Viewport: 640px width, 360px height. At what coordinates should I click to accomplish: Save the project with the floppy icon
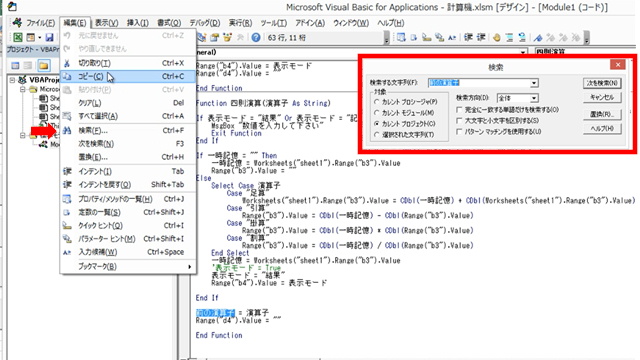tap(49, 38)
